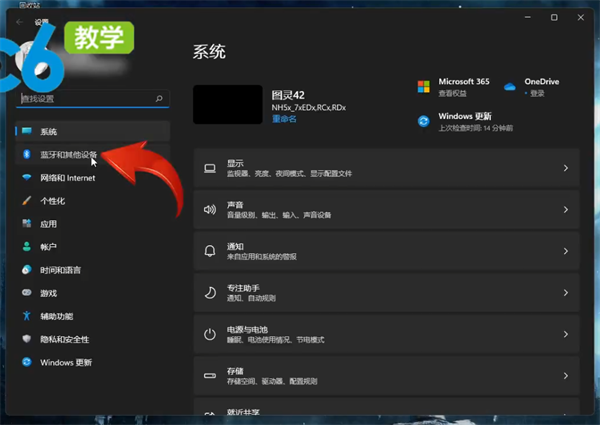Click the apps icon in sidebar
The height and width of the screenshot is (425, 600).
tap(26, 223)
